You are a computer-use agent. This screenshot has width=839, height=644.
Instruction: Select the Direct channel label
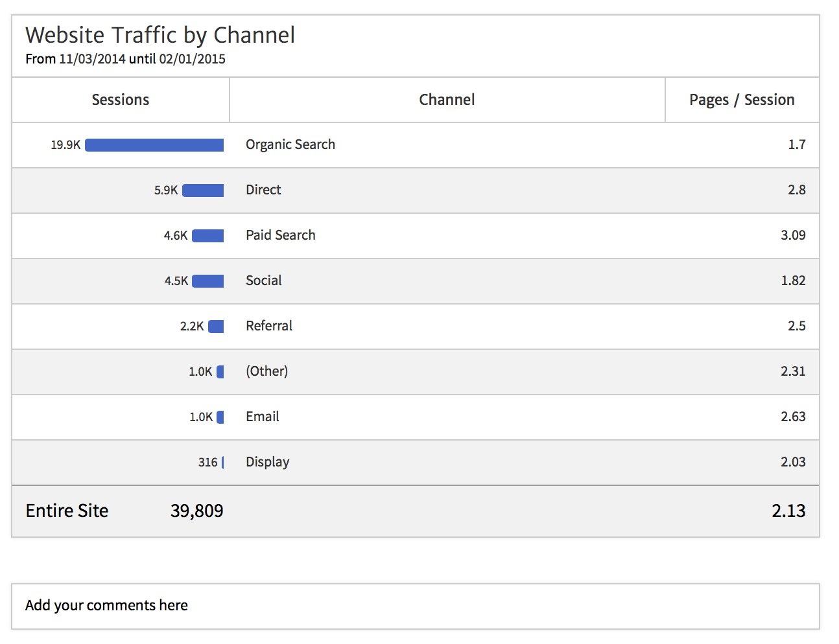(x=263, y=190)
